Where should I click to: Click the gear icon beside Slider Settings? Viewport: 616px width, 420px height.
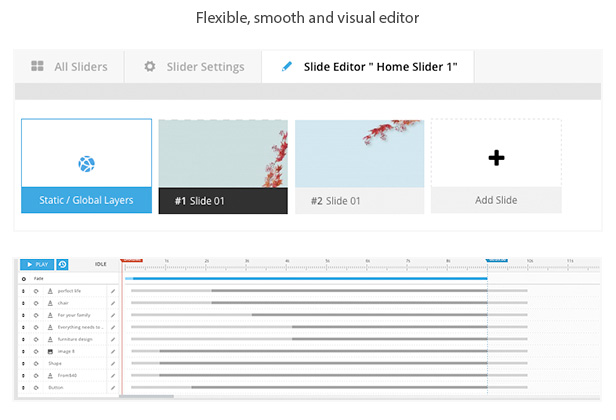point(150,66)
